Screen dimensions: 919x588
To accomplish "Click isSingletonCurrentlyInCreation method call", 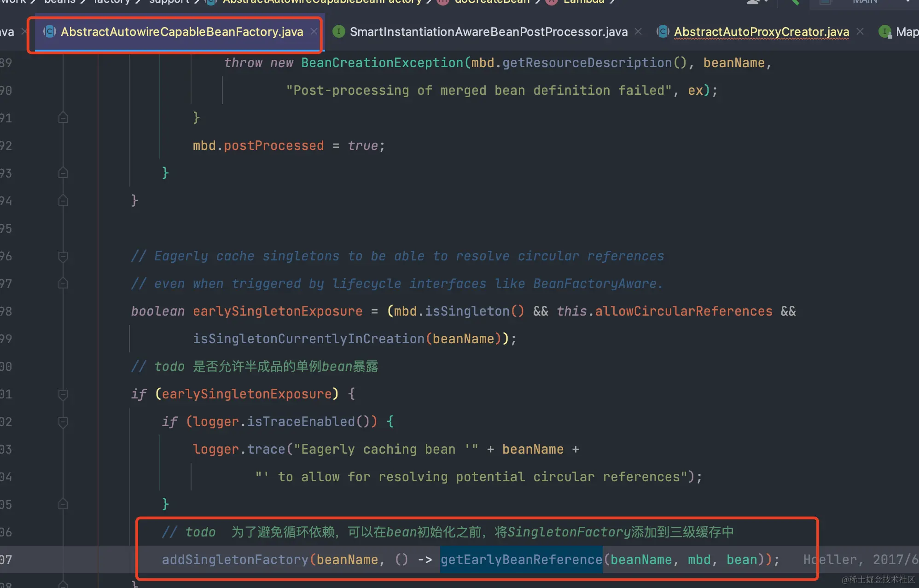I will pyautogui.click(x=308, y=339).
